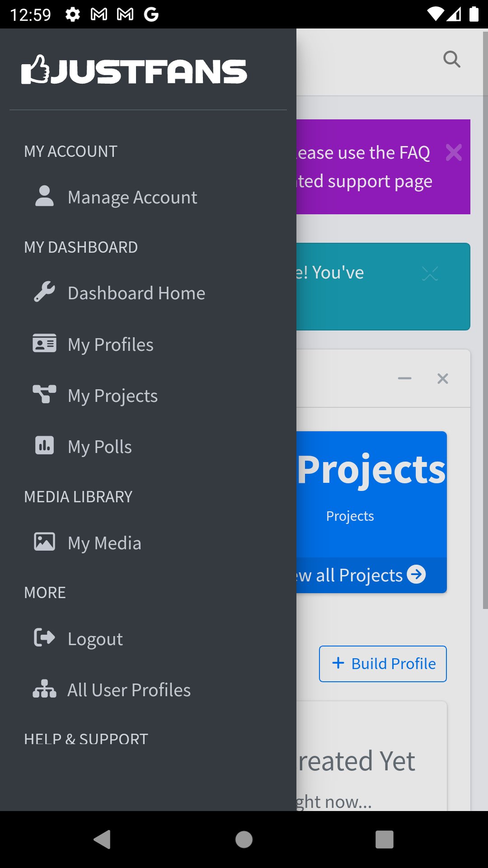The height and width of the screenshot is (868, 488).
Task: Tap the sitemap icon for All User Profiles
Action: 44,689
